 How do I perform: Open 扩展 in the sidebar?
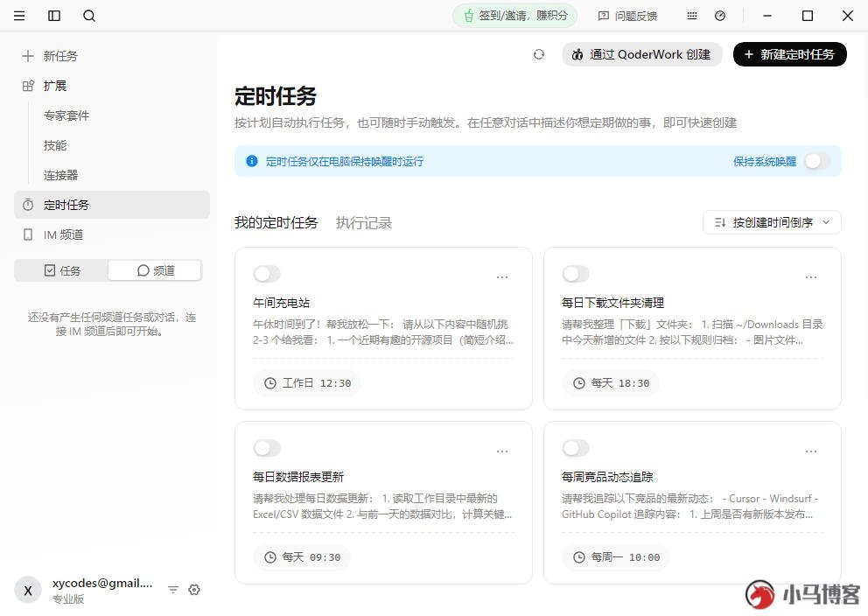(x=112, y=86)
